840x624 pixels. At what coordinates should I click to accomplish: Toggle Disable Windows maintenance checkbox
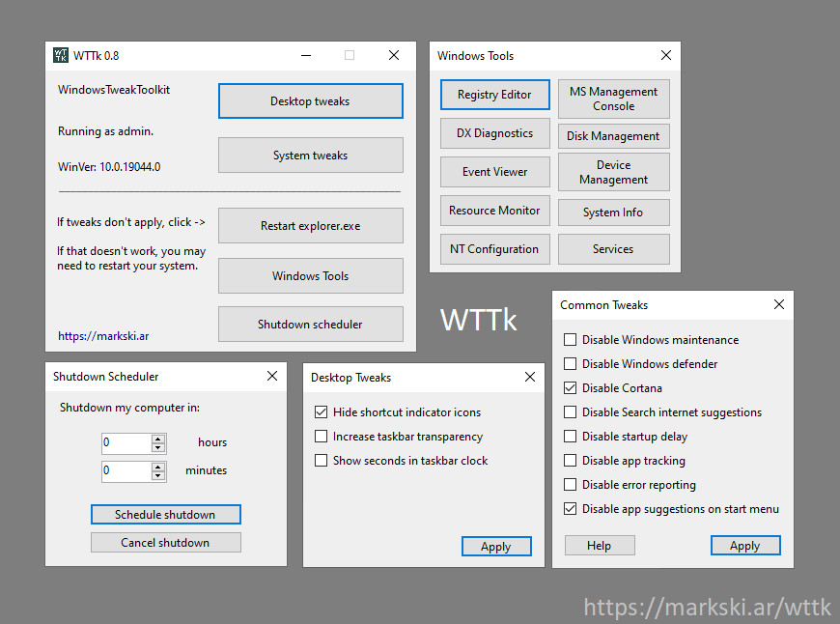(570, 340)
